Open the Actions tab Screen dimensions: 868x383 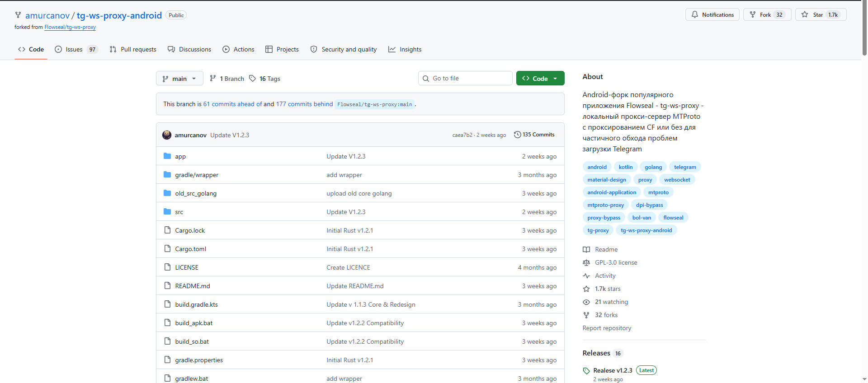[238, 49]
